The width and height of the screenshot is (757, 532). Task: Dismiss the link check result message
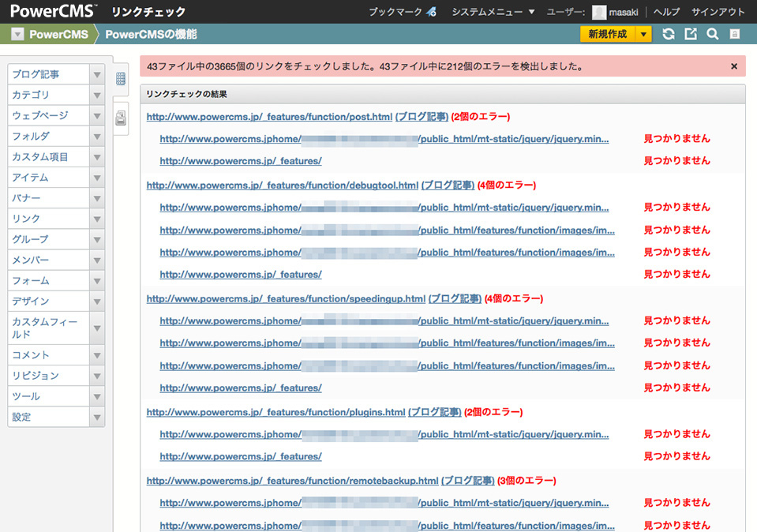pos(734,66)
